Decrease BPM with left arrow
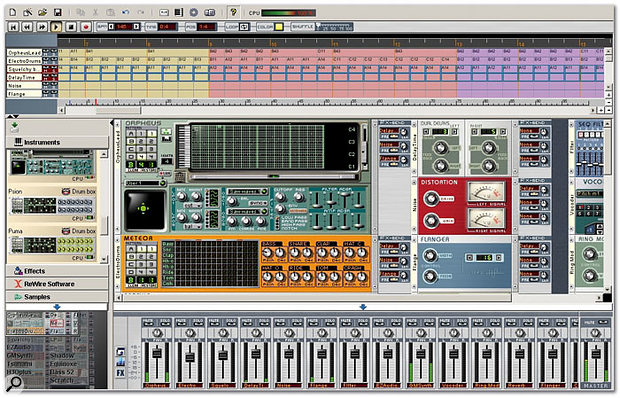Screen dimensions: 620x398 [112, 26]
